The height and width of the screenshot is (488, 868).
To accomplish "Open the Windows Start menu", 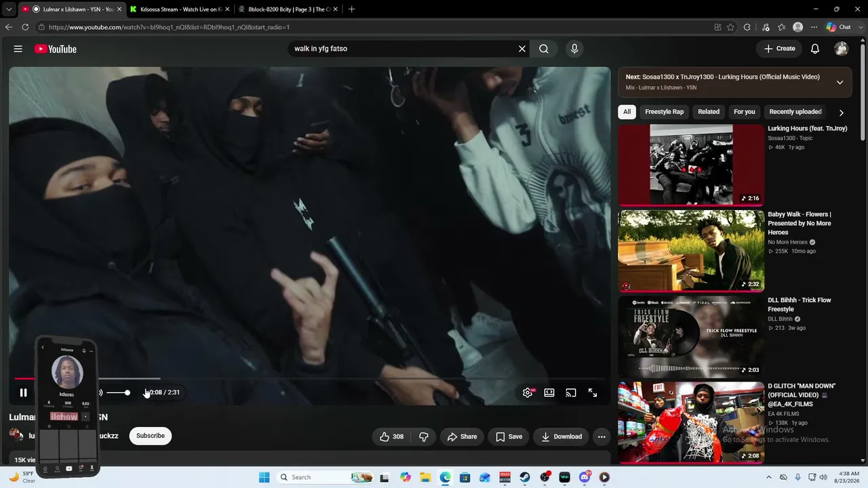I will point(264,477).
